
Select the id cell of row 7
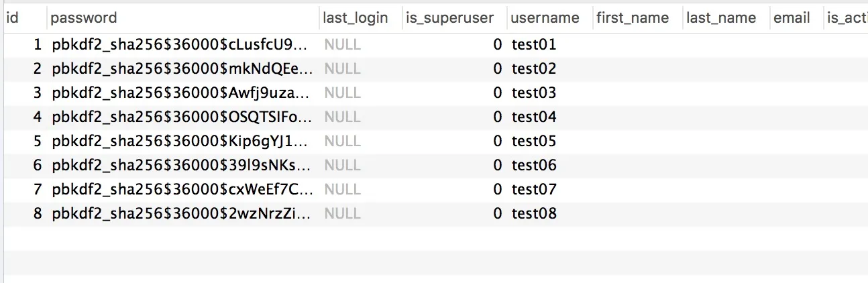pyautogui.click(x=38, y=190)
